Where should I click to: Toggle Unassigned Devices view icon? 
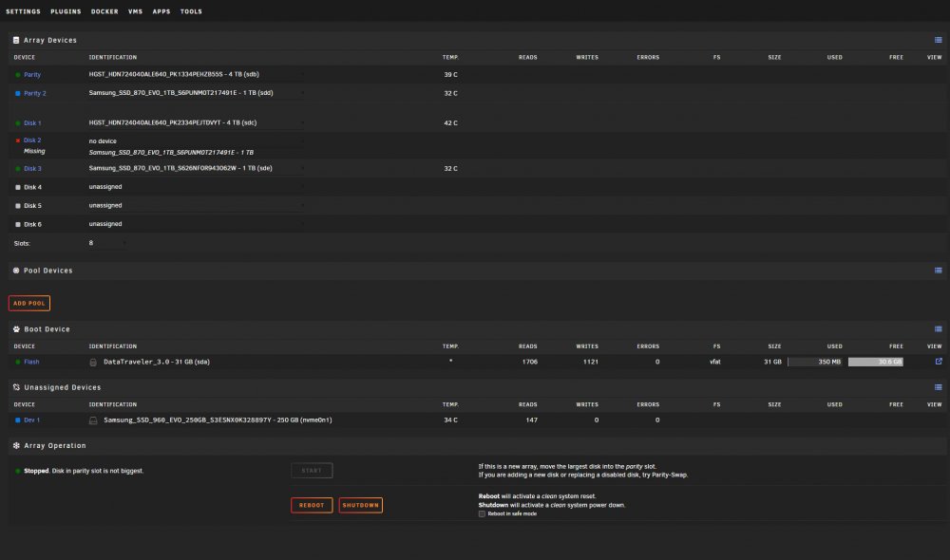[x=938, y=387]
